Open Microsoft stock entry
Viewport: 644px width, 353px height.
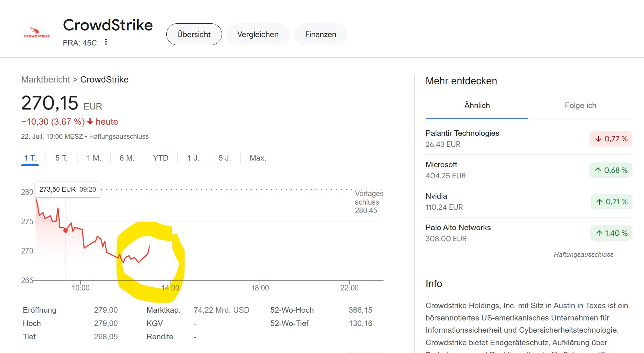529,170
